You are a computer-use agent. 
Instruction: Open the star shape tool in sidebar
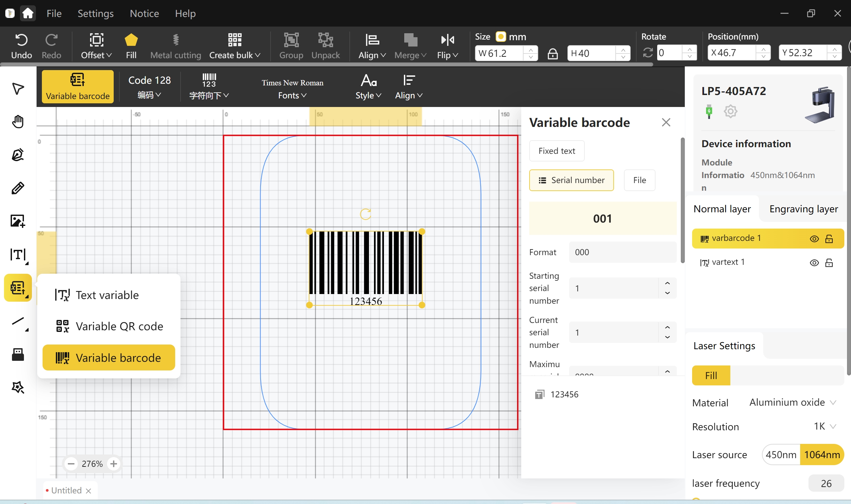pos(18,387)
